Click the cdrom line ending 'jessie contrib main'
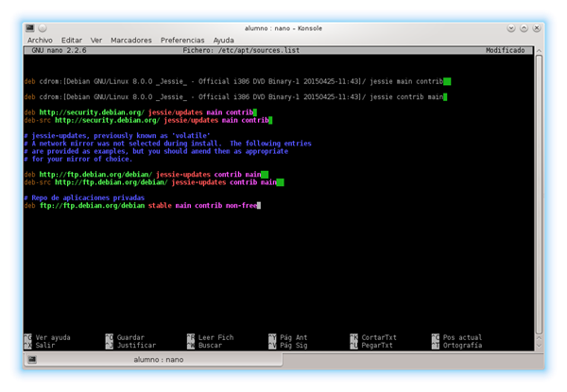Screen dimensions: 567x392 pyautogui.click(x=235, y=97)
